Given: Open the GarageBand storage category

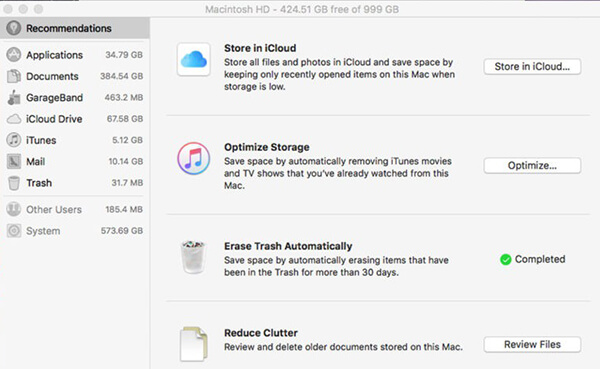Looking at the screenshot, I should (75, 98).
